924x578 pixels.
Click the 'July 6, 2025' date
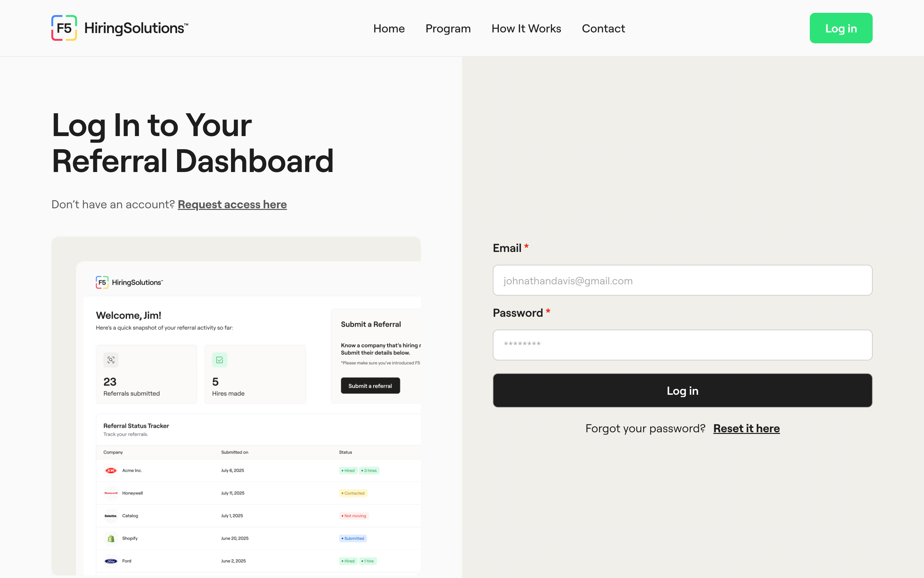[233, 470]
